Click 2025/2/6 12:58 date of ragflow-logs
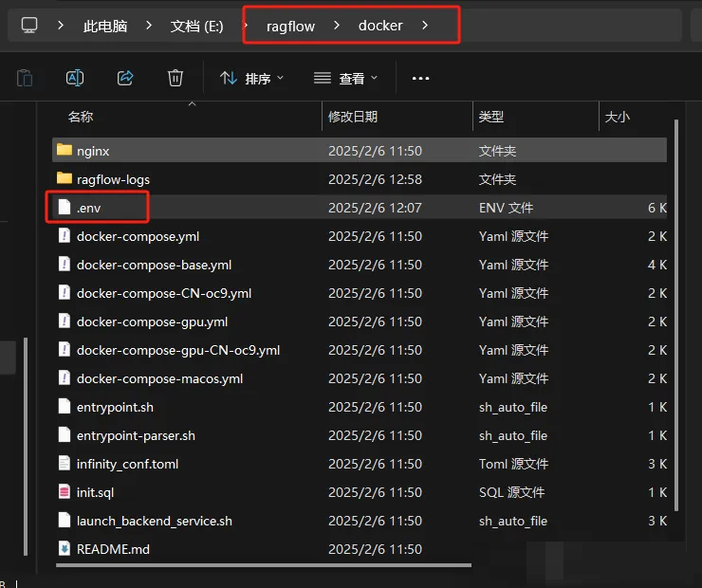This screenshot has height=588, width=702. (375, 179)
